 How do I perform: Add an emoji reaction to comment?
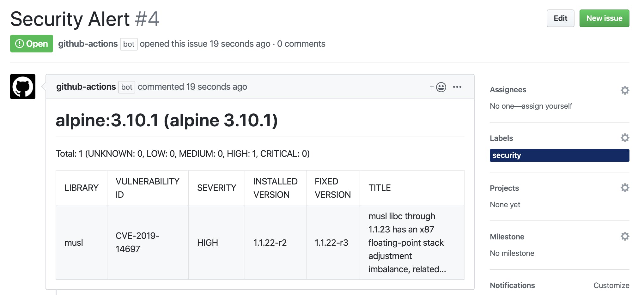(438, 87)
